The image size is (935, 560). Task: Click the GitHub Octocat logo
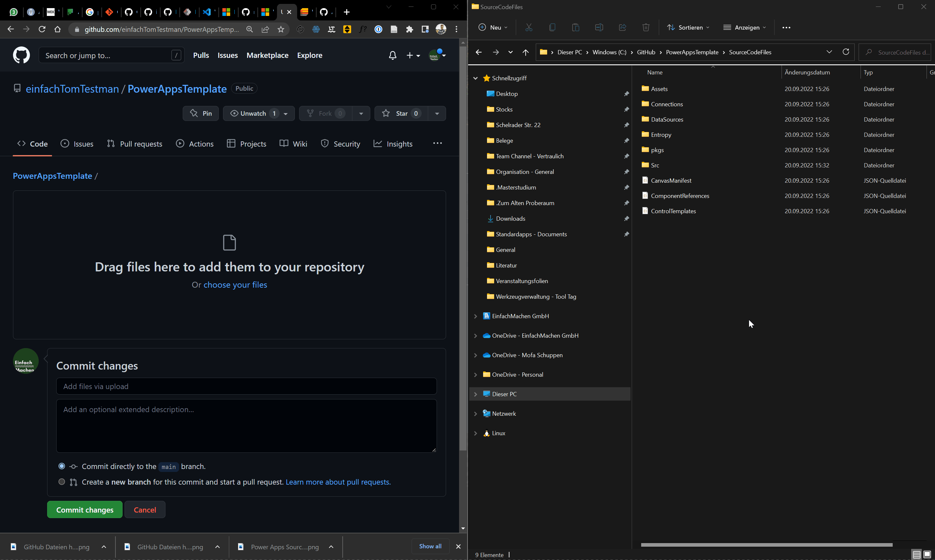(21, 56)
